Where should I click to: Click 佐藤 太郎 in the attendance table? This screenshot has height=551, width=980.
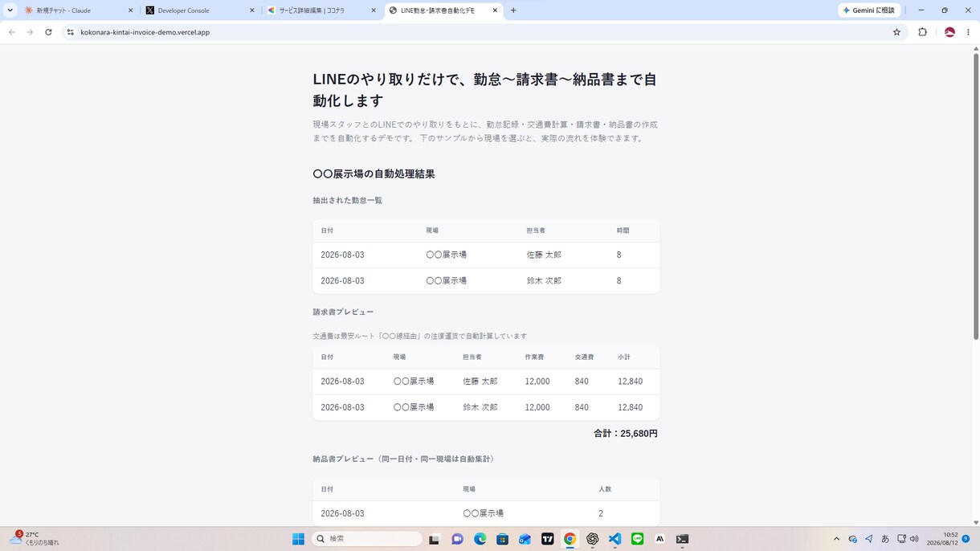pyautogui.click(x=544, y=255)
